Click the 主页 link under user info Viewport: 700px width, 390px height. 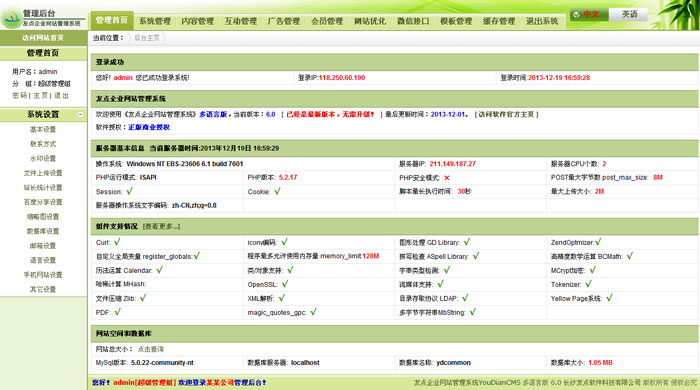click(40, 95)
